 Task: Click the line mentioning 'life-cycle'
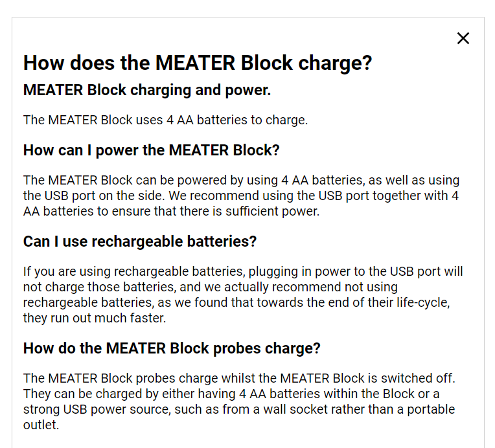click(236, 302)
